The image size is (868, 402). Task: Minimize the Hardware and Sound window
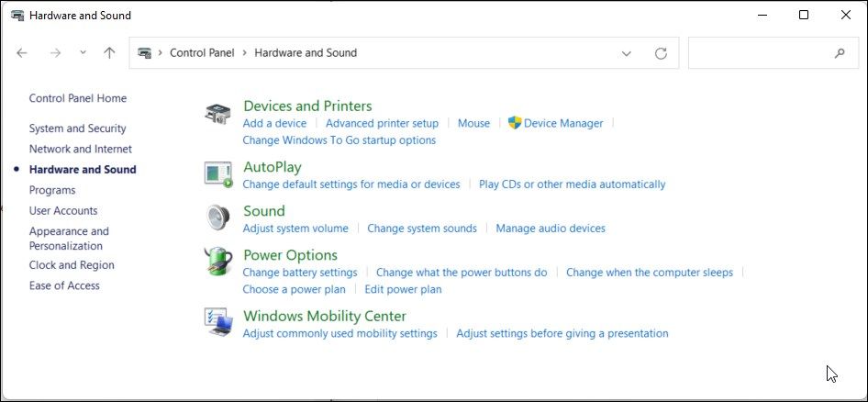pos(762,16)
